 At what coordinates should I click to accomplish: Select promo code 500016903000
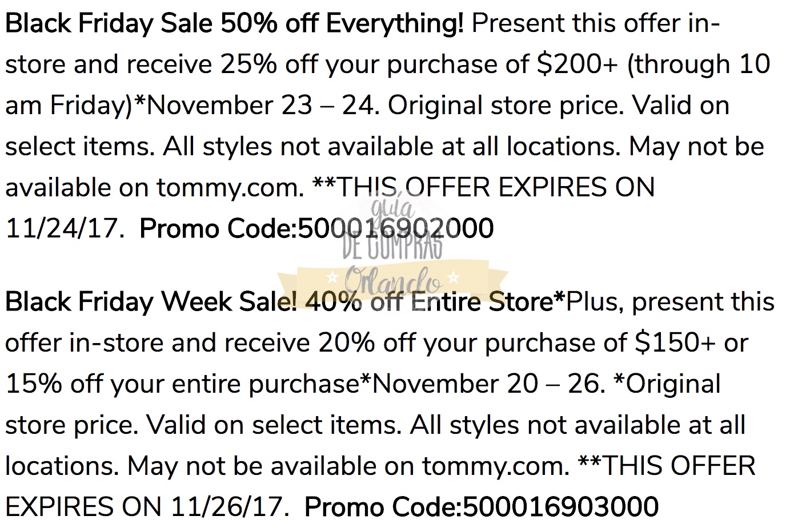coord(560,507)
